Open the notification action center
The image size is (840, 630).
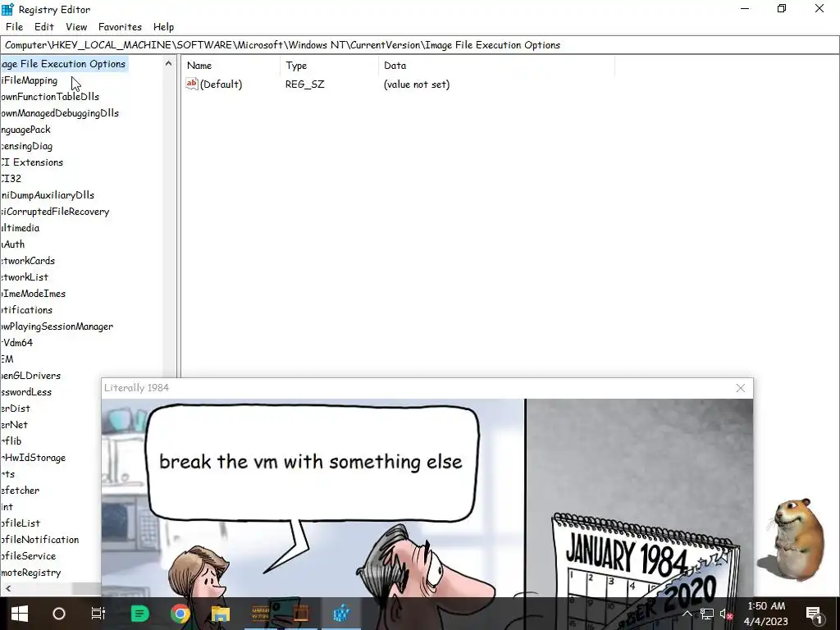click(813, 614)
